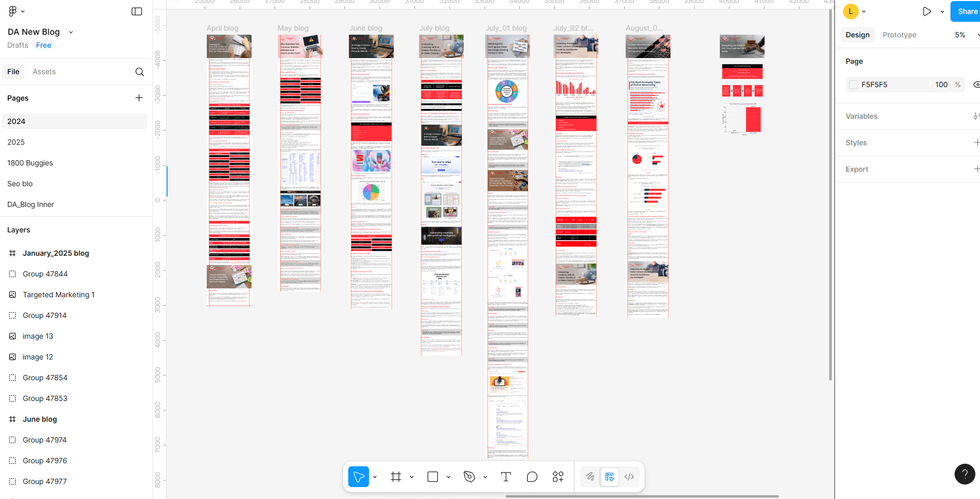Viewport: 980px width, 499px height.
Task: Select the Rectangle shape tool
Action: click(433, 477)
